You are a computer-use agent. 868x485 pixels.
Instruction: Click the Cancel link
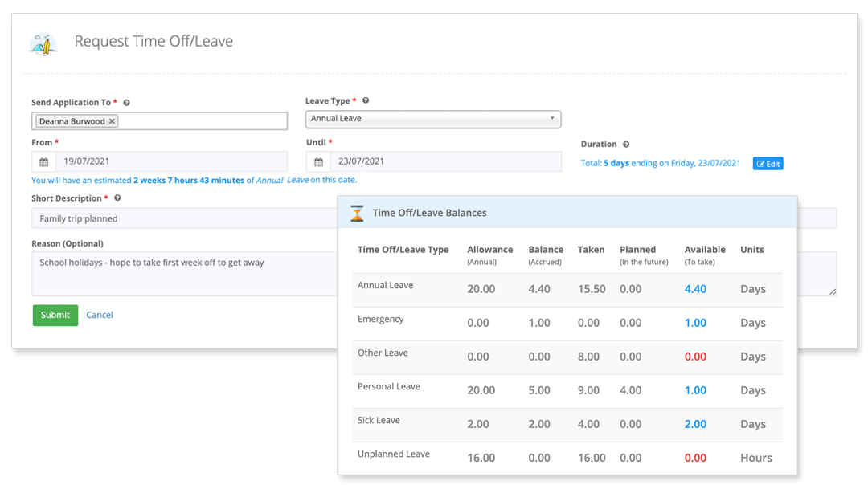pos(100,315)
